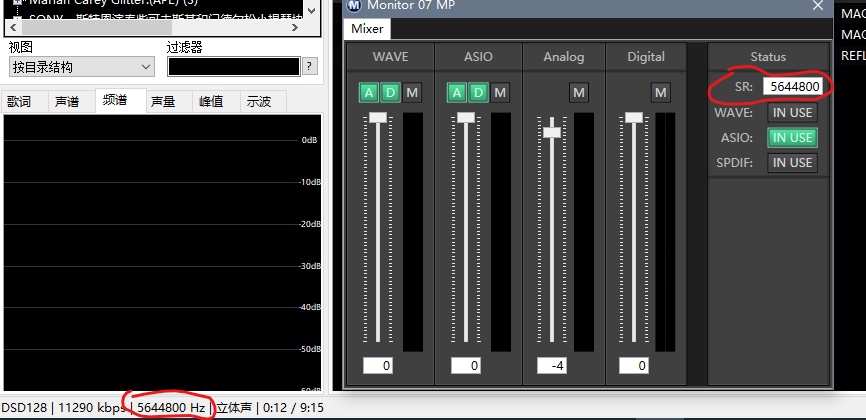Toggle the WAVE channel D button
Image resolution: width=866 pixels, height=420 pixels.
[x=390, y=93]
